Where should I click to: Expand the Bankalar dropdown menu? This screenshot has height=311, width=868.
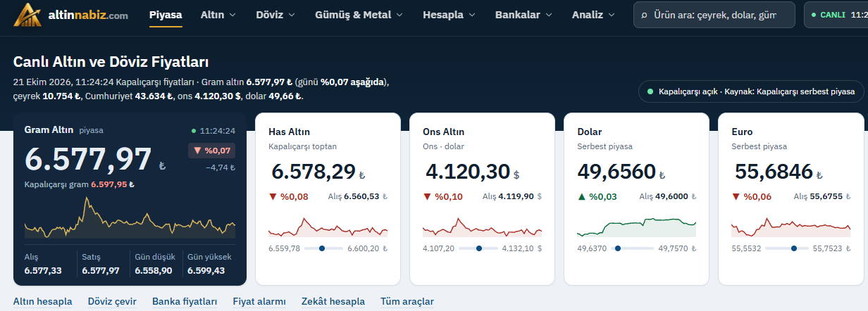pyautogui.click(x=524, y=15)
